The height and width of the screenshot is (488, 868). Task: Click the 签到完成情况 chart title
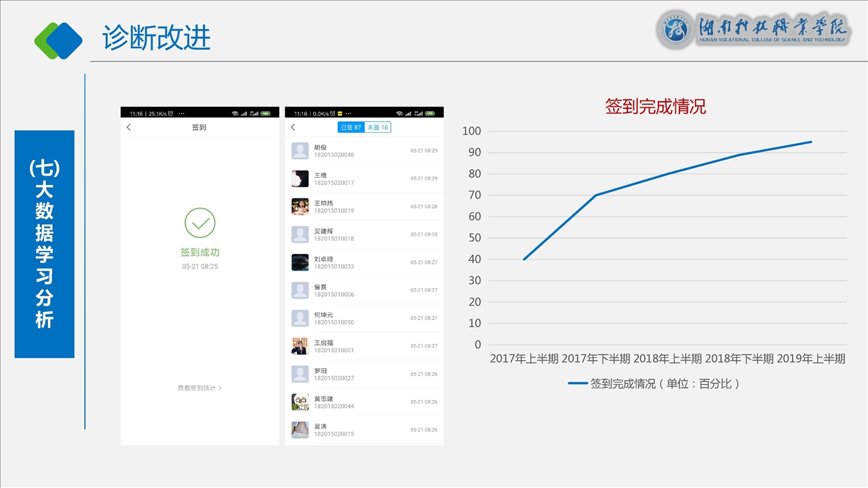point(655,106)
